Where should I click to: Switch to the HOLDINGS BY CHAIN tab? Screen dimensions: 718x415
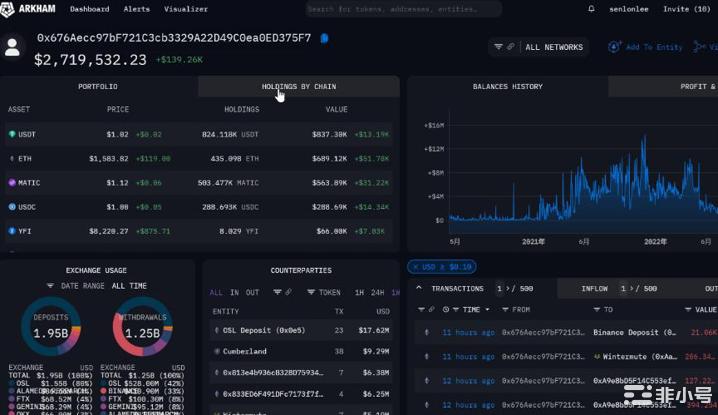[x=298, y=87]
